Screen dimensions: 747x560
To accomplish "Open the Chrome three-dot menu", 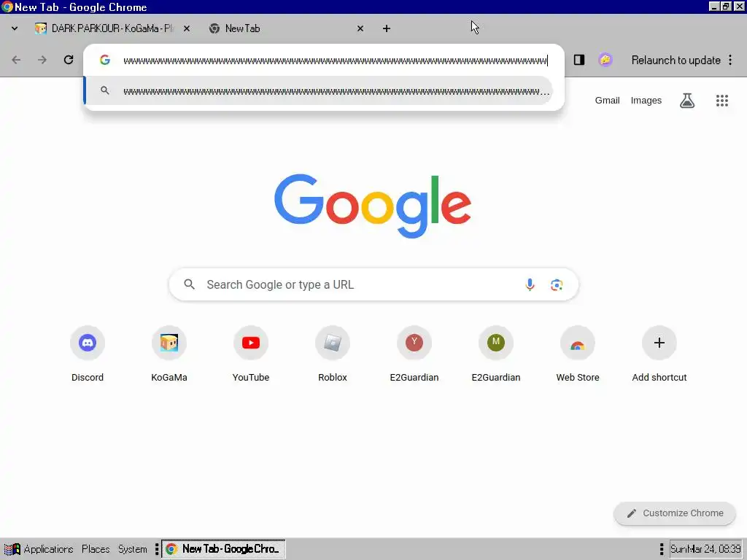I will pyautogui.click(x=730, y=60).
